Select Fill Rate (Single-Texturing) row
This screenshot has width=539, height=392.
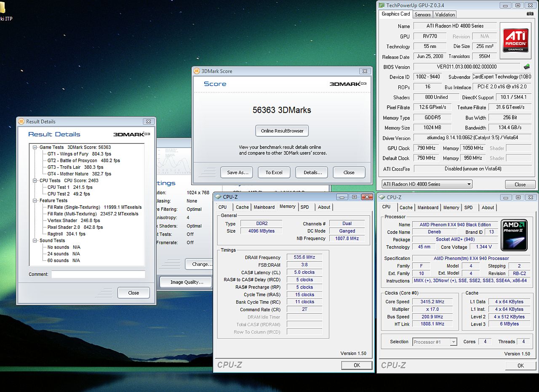[94, 207]
